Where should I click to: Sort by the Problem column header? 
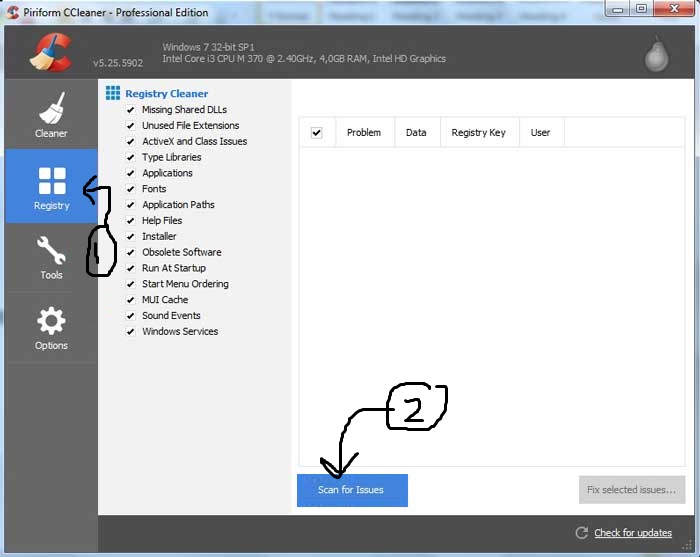[364, 133]
